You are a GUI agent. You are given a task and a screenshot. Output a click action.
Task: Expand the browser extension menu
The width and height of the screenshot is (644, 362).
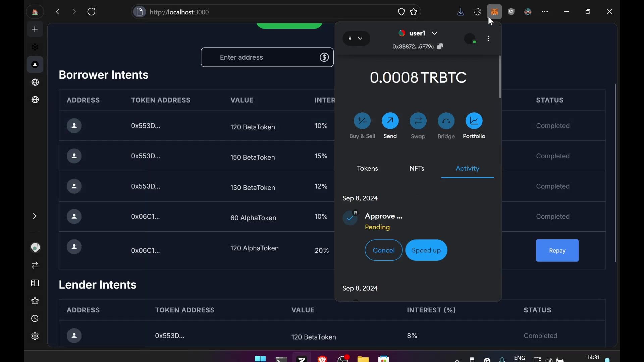point(477,11)
